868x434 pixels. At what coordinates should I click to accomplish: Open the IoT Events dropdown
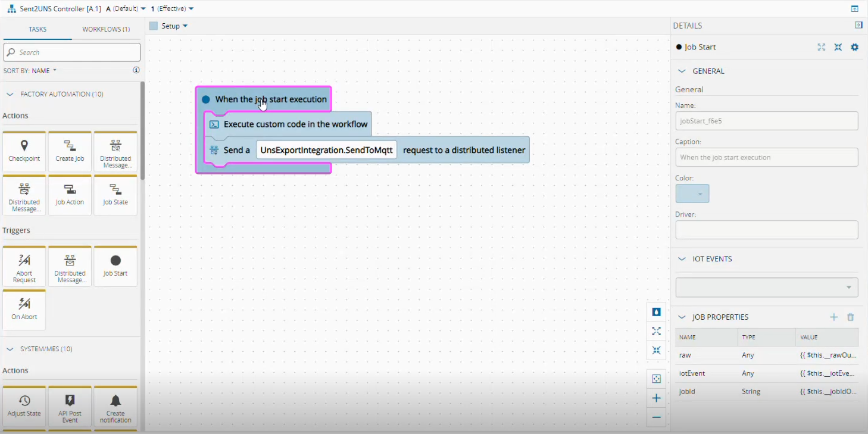(766, 288)
